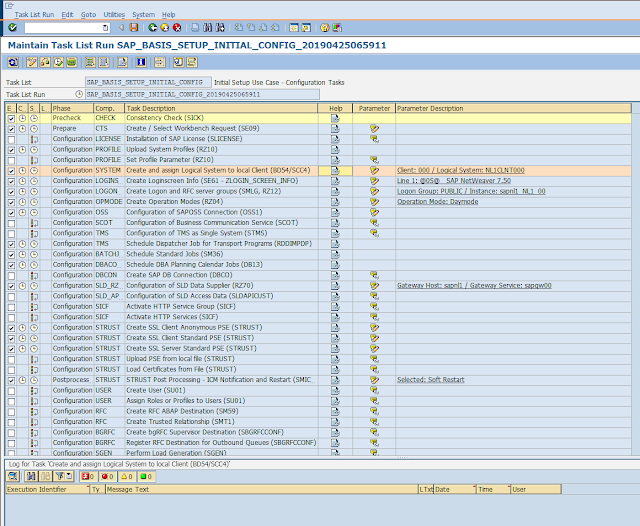
Task: Click the green Enter checkmark icon
Action: point(13,27)
